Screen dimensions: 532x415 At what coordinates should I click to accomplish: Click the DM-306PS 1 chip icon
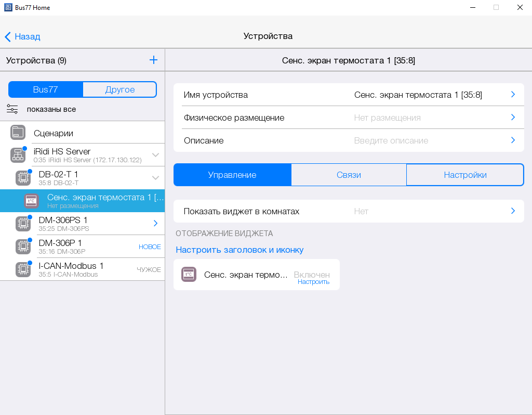point(23,224)
